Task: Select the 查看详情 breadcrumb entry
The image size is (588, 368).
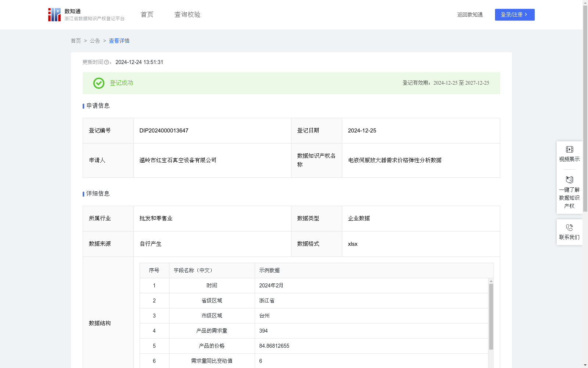Action: (x=119, y=41)
